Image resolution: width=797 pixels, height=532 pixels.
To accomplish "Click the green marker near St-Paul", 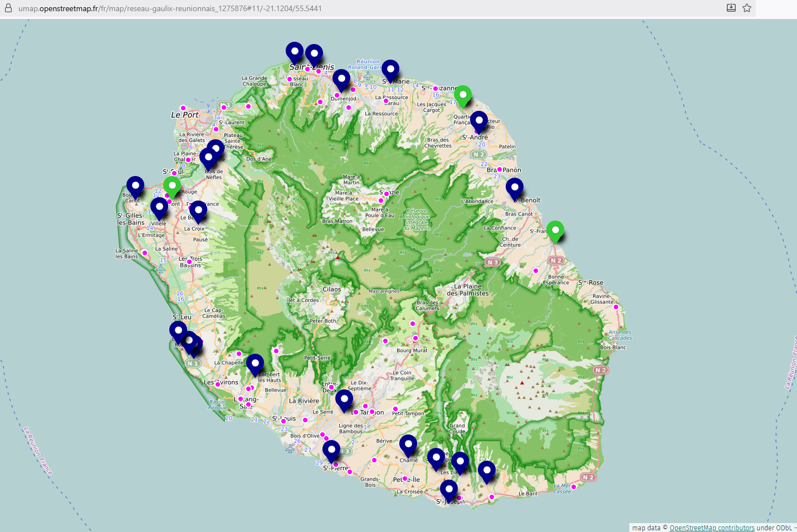I will click(172, 187).
